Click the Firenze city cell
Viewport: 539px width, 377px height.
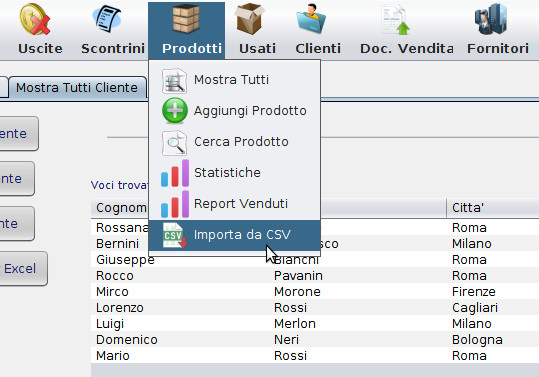pyautogui.click(x=474, y=292)
